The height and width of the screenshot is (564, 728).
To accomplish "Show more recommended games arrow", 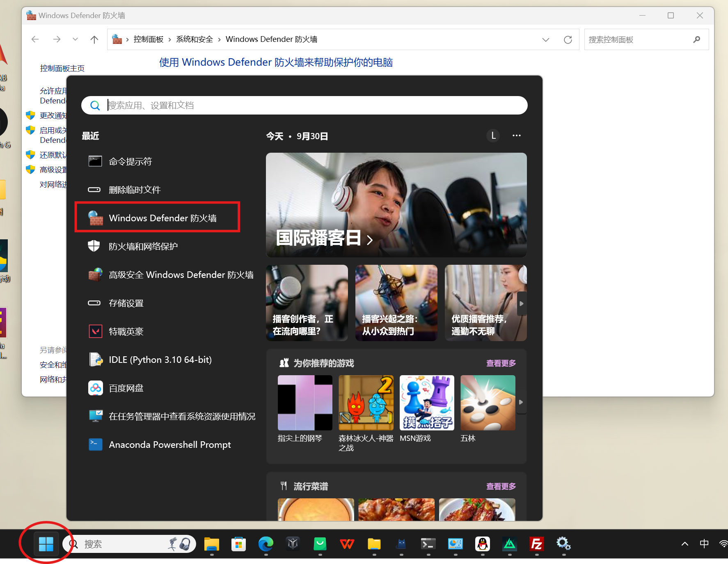I will click(x=521, y=402).
